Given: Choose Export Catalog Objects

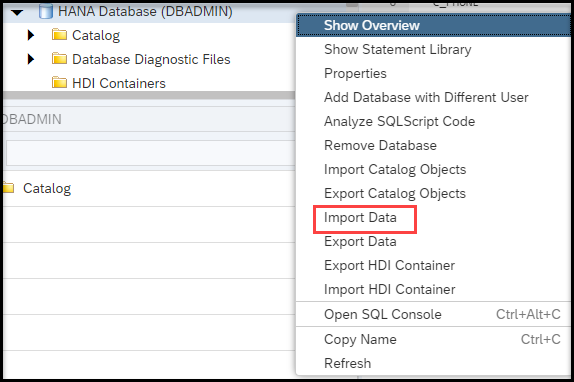Looking at the screenshot, I should [x=433, y=194].
